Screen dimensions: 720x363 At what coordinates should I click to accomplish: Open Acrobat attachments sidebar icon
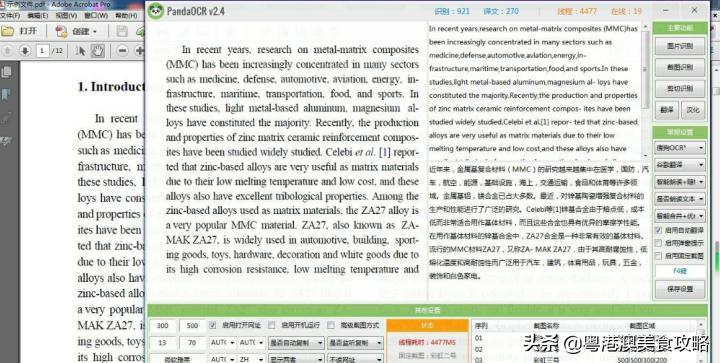point(7,118)
